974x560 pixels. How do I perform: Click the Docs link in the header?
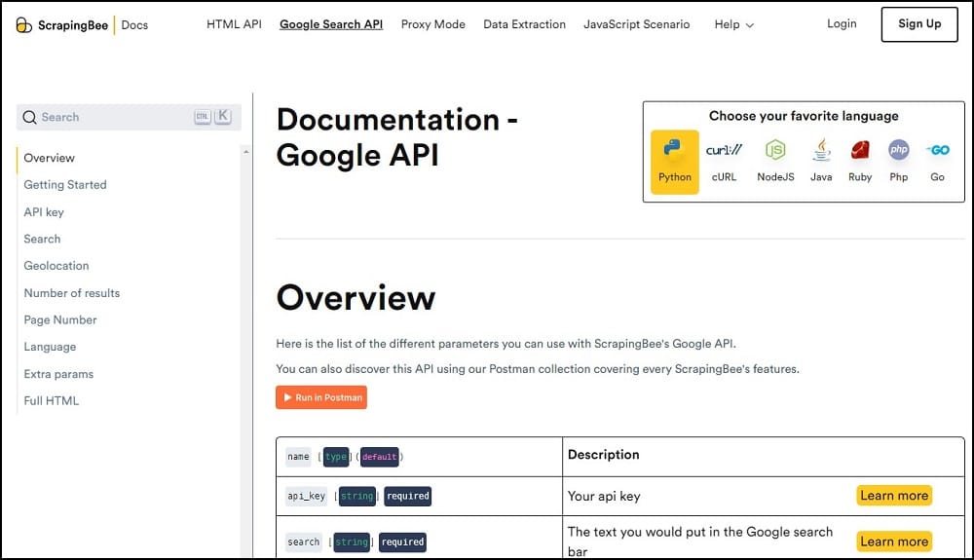[134, 24]
